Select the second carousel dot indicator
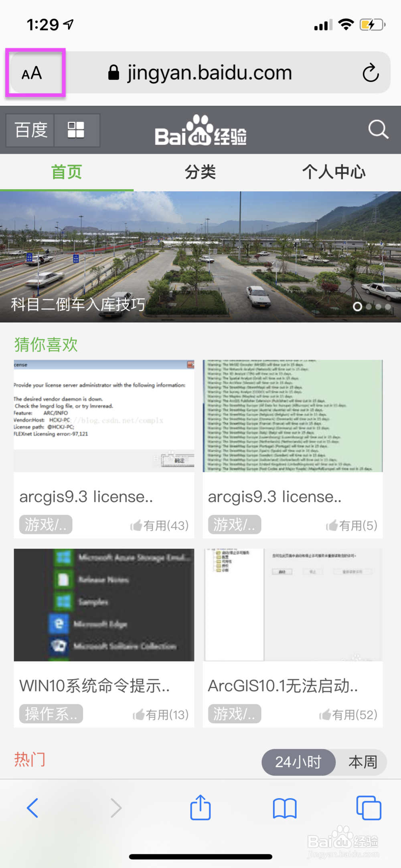This screenshot has height=868, width=401. tap(369, 307)
